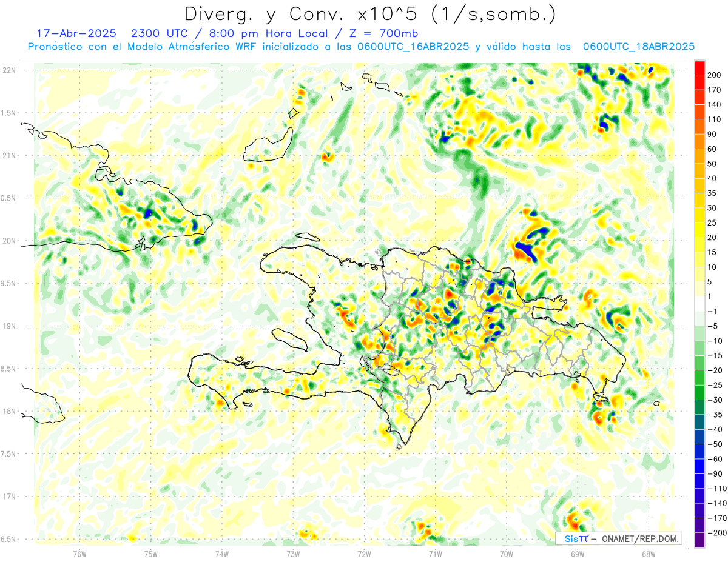
Task: Click the dark red swatch at the colorbar top
Action: coord(699,68)
